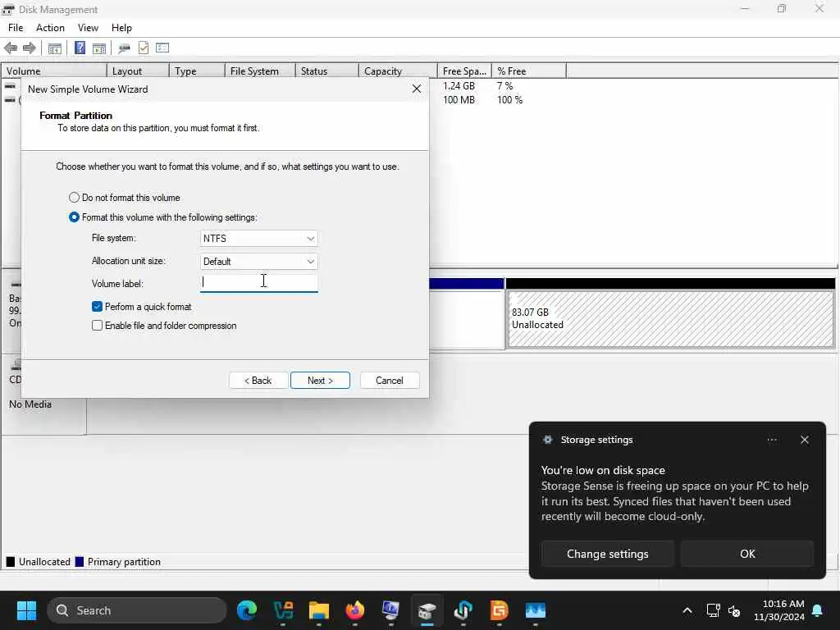The image size is (840, 630).
Task: Sort by the Type column header
Action: (x=197, y=71)
